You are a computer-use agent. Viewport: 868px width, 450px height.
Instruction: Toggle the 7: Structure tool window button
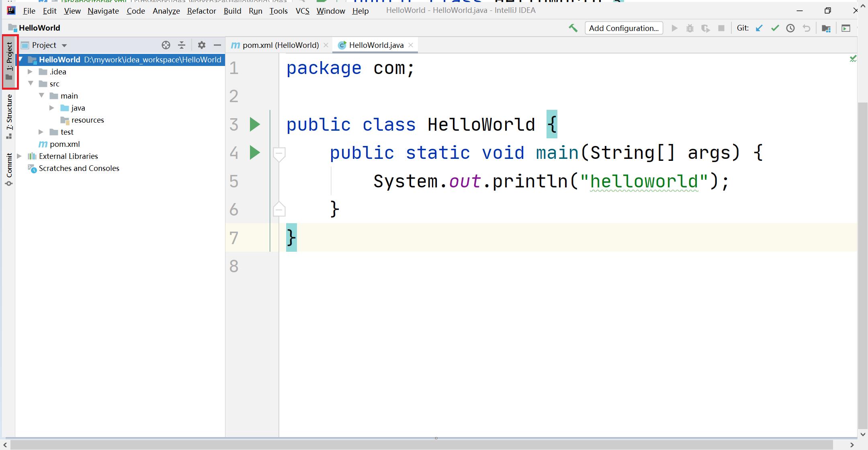pos(9,117)
